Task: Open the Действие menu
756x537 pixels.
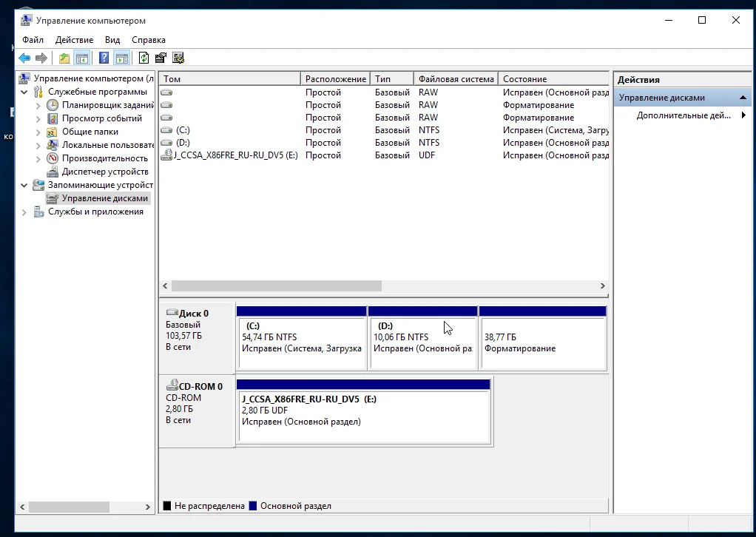Action: 73,40
